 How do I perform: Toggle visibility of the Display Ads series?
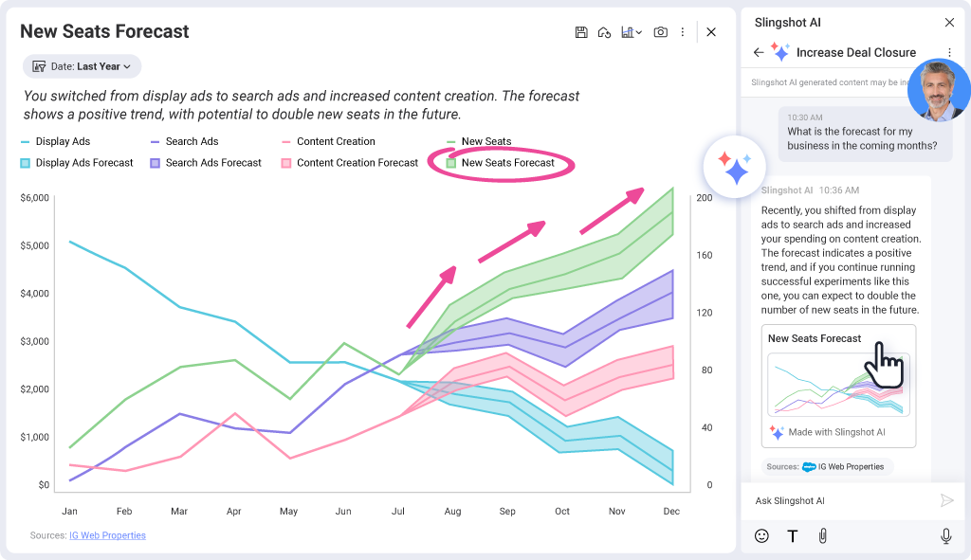[52, 141]
